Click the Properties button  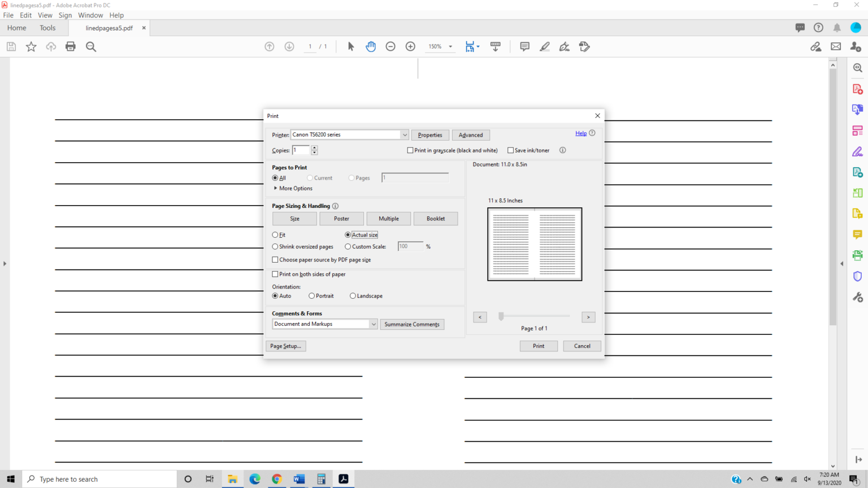(x=430, y=134)
